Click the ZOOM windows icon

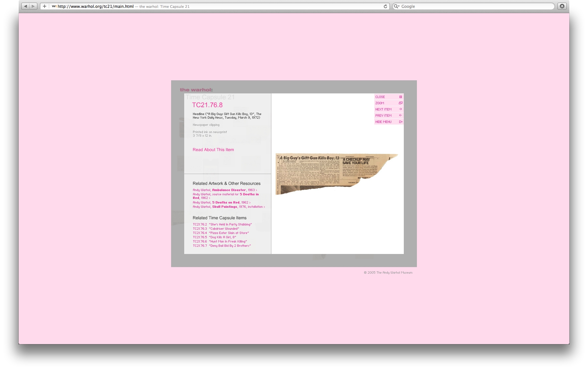click(400, 103)
